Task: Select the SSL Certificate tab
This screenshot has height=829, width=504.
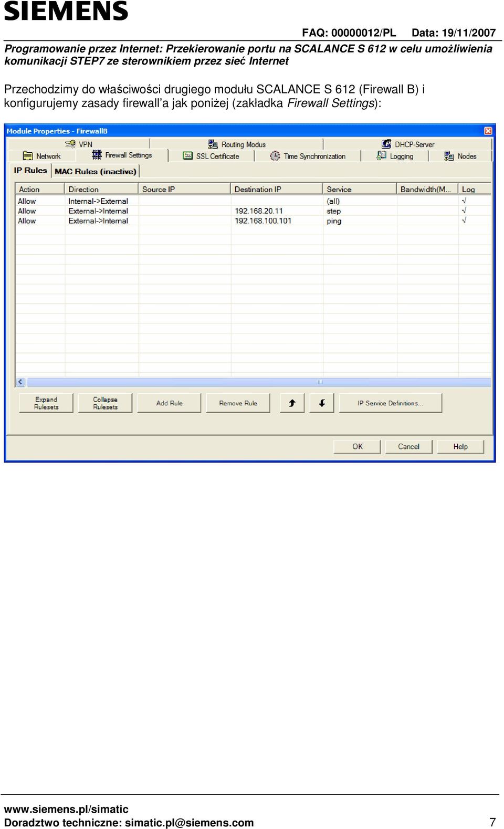Action: 211,156
